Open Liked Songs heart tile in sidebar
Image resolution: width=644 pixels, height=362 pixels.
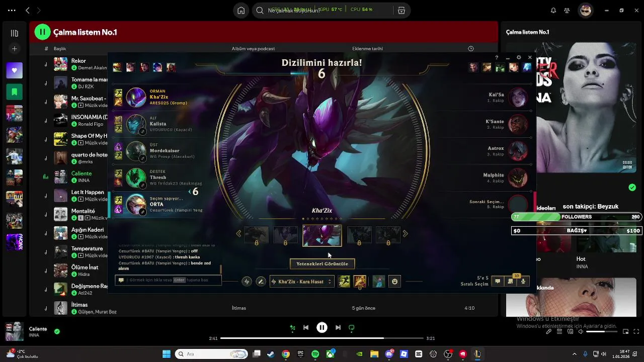tap(15, 70)
